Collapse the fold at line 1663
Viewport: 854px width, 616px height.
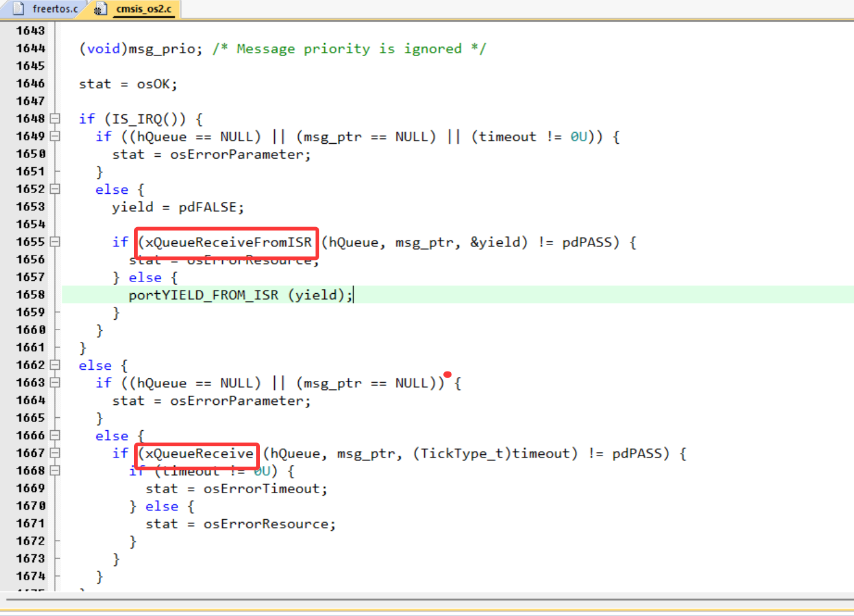[x=55, y=382]
